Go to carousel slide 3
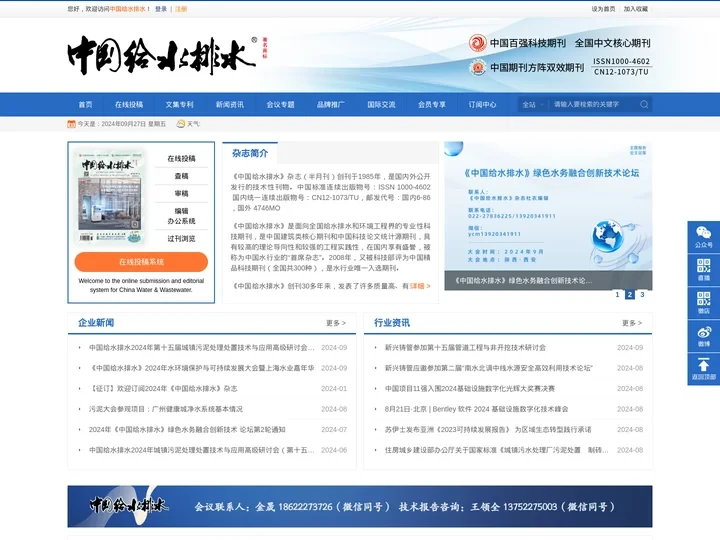This screenshot has width=720, height=540. pyautogui.click(x=642, y=294)
